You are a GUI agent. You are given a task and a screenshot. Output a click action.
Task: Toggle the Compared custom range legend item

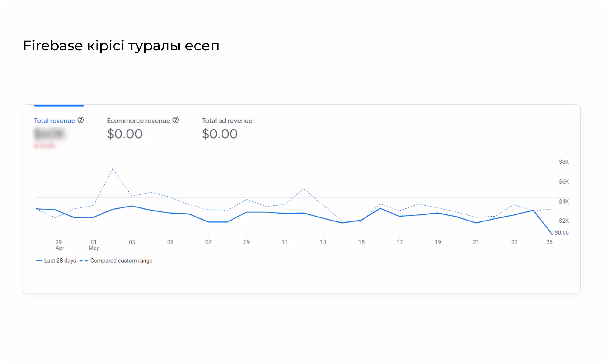(x=121, y=261)
